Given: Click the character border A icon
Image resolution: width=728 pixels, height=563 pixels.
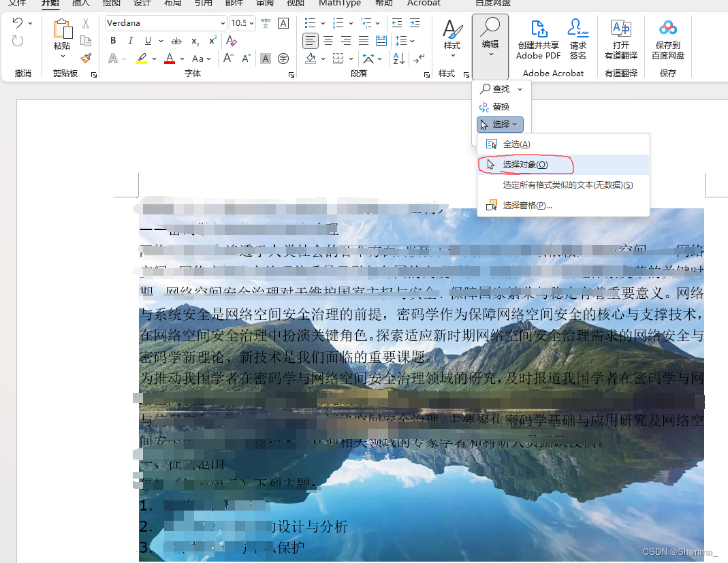Looking at the screenshot, I should pyautogui.click(x=283, y=22).
